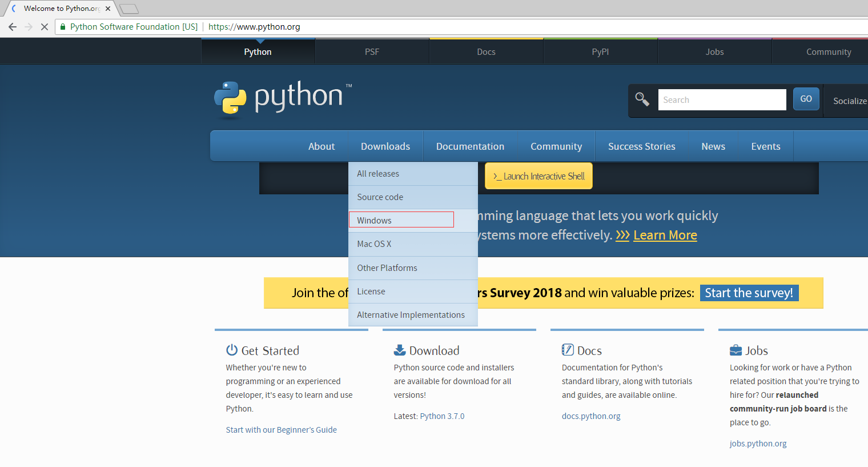Choose License from Downloads menu

[413, 292]
